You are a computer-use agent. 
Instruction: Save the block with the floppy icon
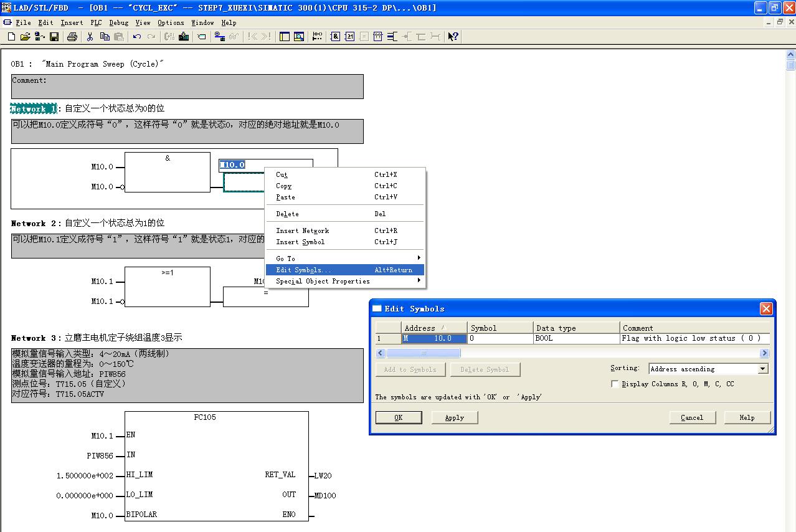54,37
